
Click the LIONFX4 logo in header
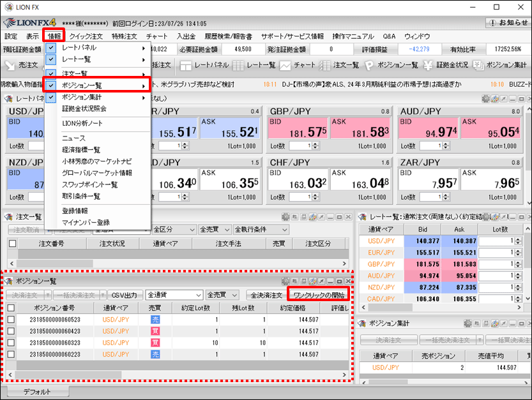click(x=30, y=23)
